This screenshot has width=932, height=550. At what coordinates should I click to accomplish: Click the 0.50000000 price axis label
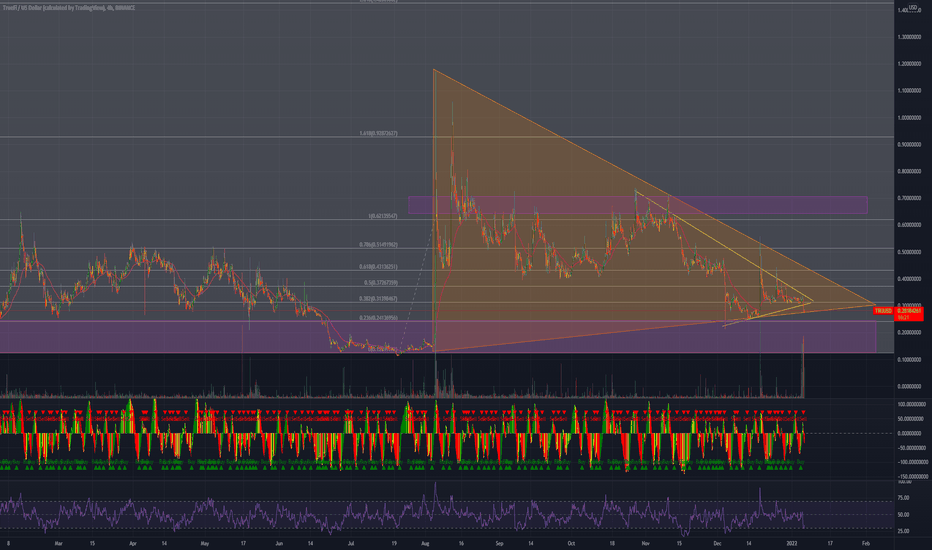point(909,252)
